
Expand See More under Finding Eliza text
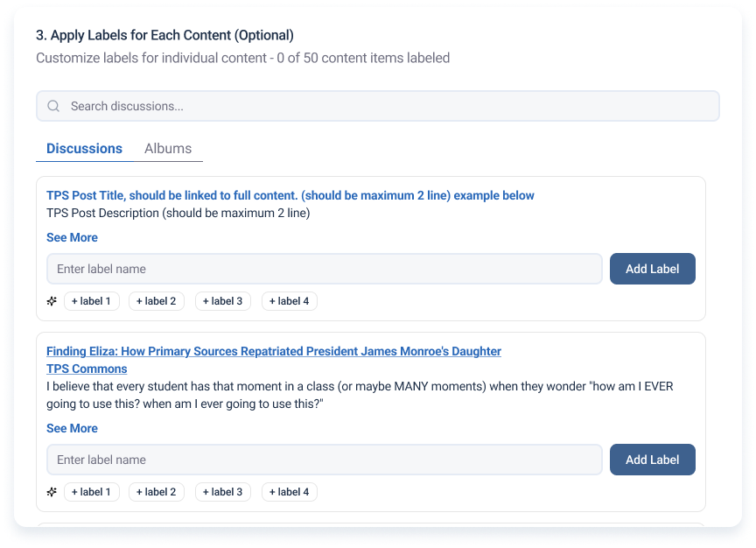72,428
